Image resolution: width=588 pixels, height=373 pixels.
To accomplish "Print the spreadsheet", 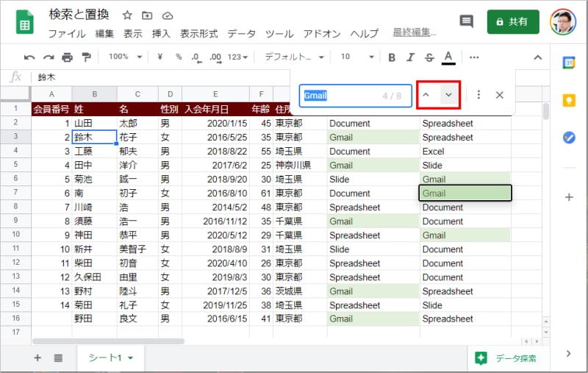I will point(67,57).
